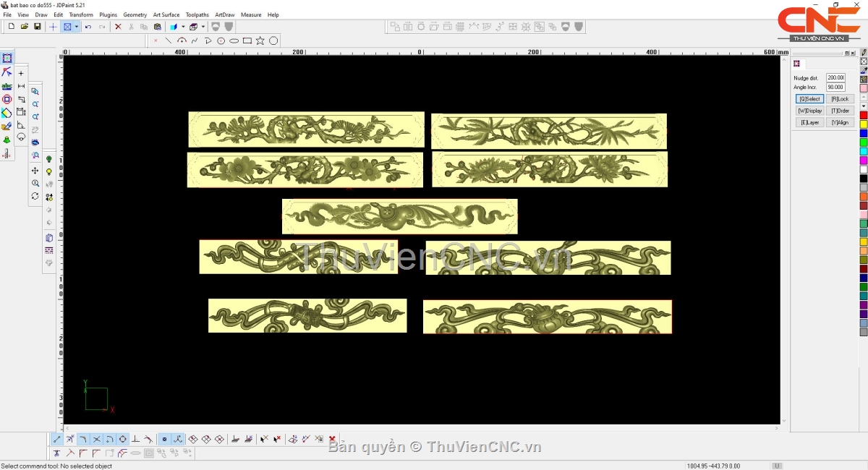
Task: Click the [W]Display button
Action: (x=809, y=111)
